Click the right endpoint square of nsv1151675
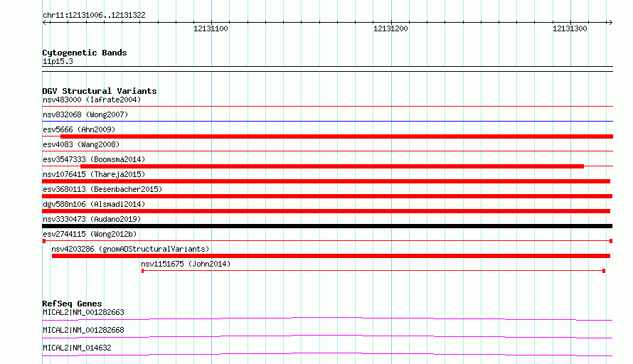Screen dimensions: 633x364 click(604, 271)
